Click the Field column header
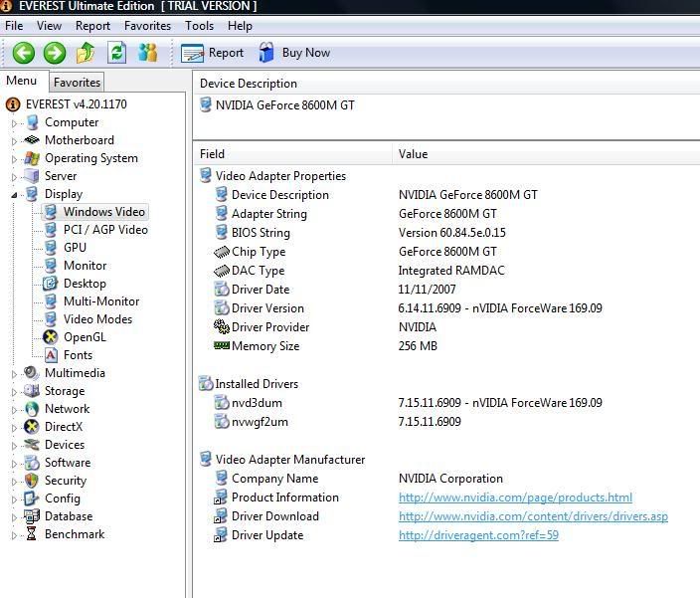Image resolution: width=700 pixels, height=598 pixels. (x=293, y=154)
